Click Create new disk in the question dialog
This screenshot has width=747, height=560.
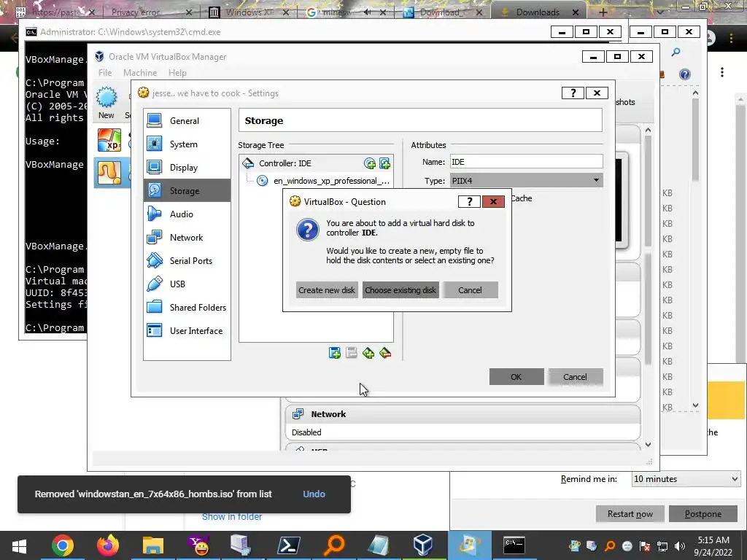pyautogui.click(x=326, y=290)
